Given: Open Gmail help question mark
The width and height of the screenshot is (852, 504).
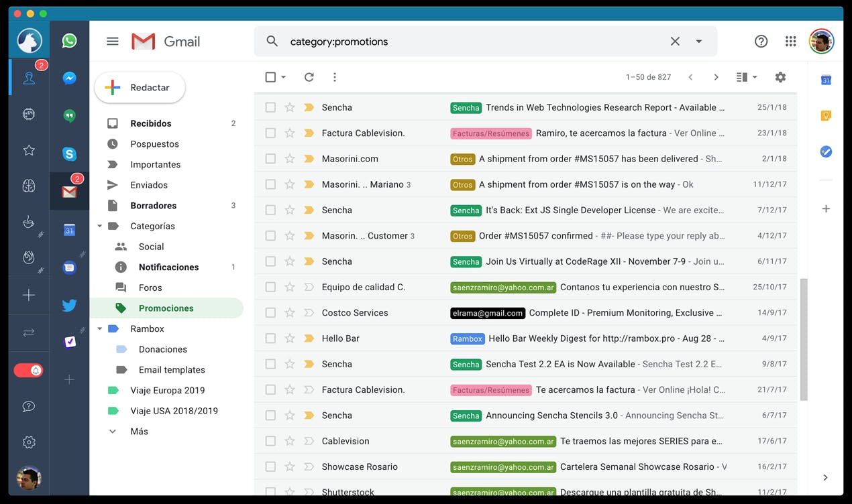Looking at the screenshot, I should pos(761,42).
